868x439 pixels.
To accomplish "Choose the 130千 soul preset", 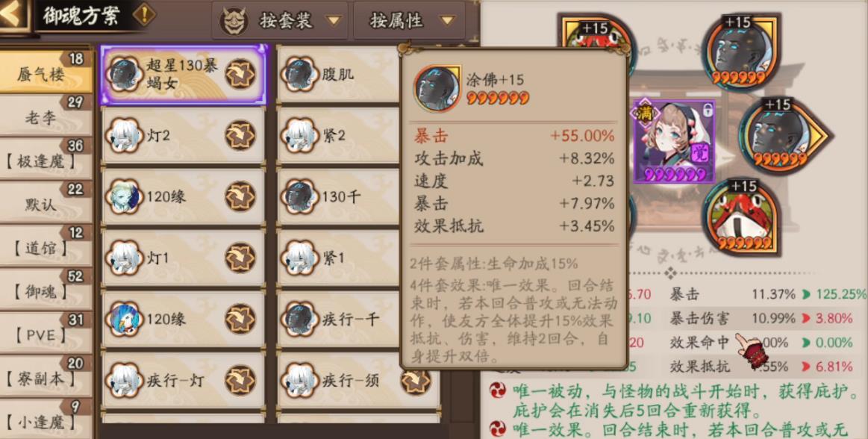I will point(337,196).
